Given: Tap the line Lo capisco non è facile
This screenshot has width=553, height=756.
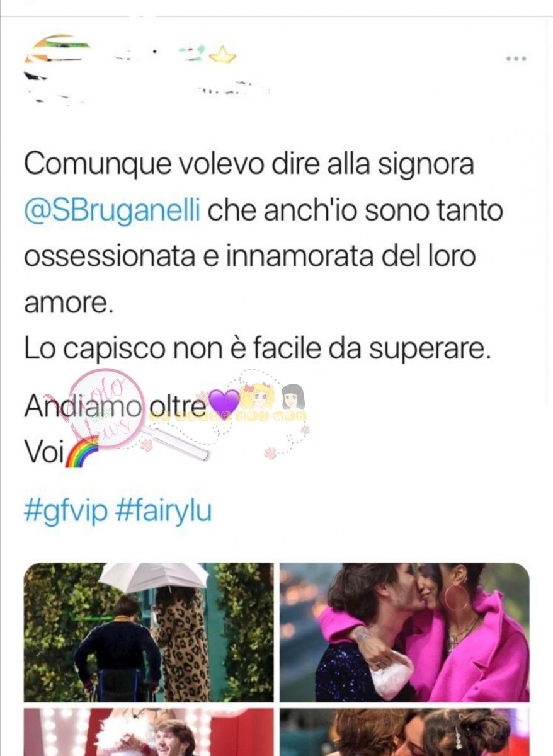Looking at the screenshot, I should point(257,351).
